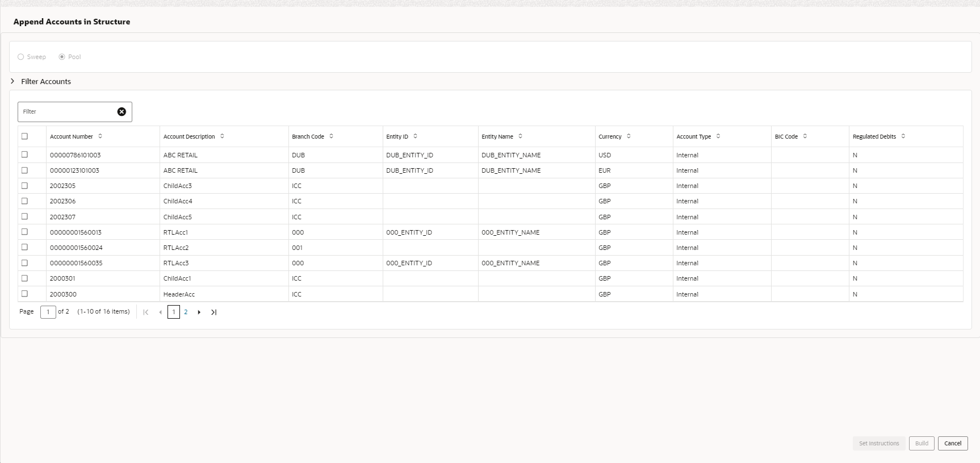Viewport: 980px width, 463px height.
Task: Go to previous page arrow
Action: coord(160,312)
